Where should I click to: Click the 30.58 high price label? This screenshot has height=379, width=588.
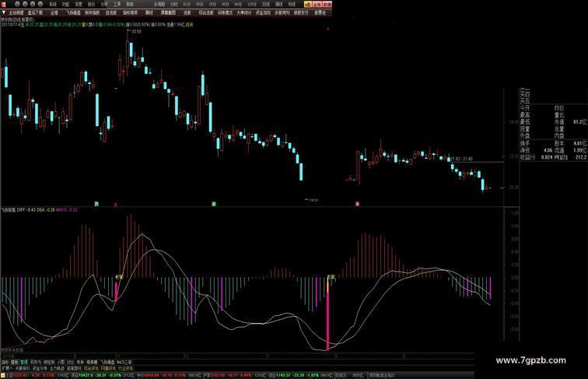(136, 32)
